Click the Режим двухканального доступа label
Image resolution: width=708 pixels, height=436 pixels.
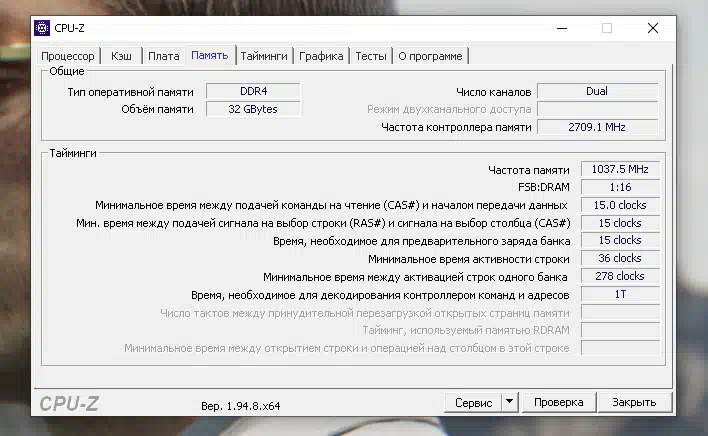click(449, 109)
